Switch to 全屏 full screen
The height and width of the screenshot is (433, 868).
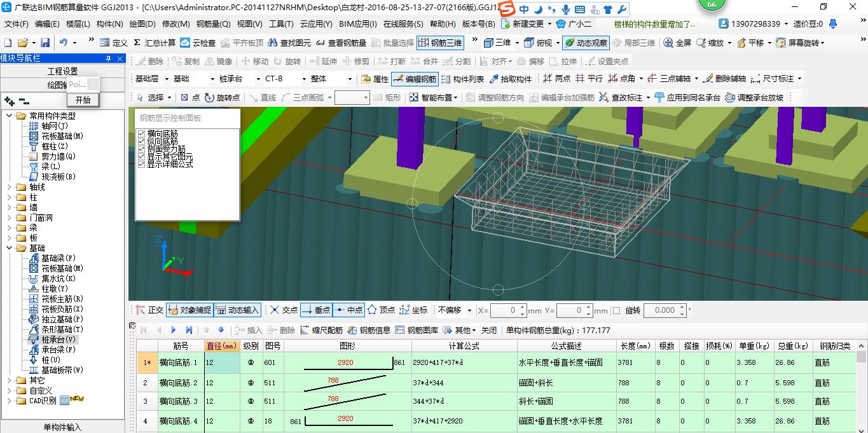click(x=677, y=43)
